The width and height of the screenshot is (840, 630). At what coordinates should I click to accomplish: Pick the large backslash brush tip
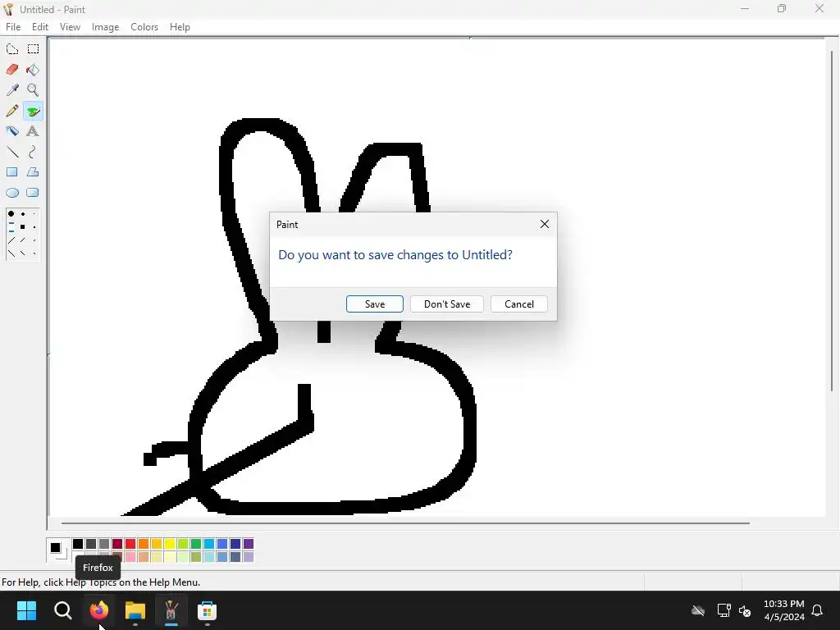tap(11, 253)
